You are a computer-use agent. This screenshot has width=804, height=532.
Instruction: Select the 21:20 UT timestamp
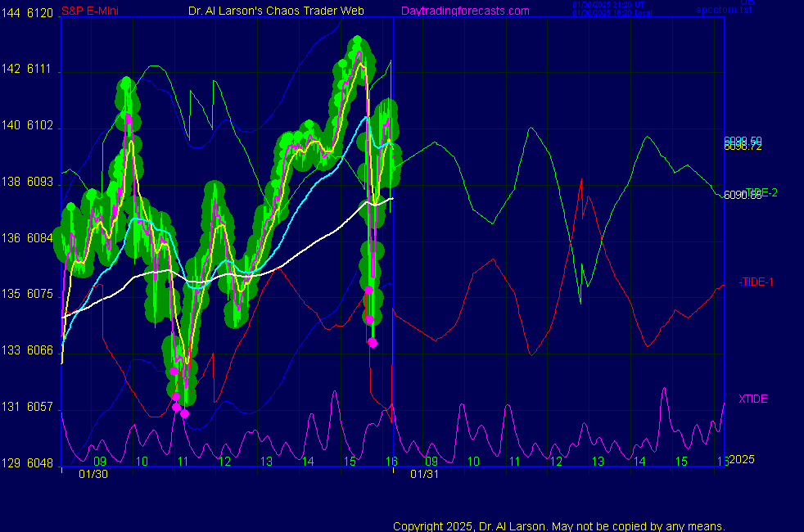(x=608, y=5)
